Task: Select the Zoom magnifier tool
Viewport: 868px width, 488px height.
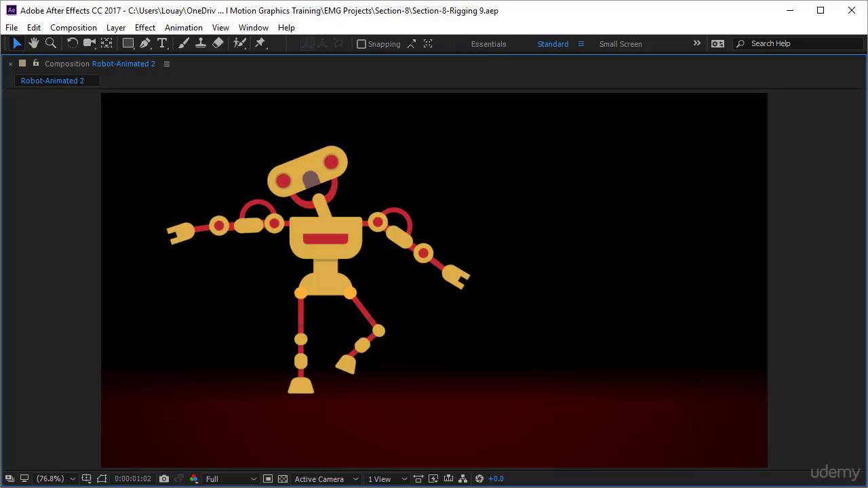Action: (51, 43)
